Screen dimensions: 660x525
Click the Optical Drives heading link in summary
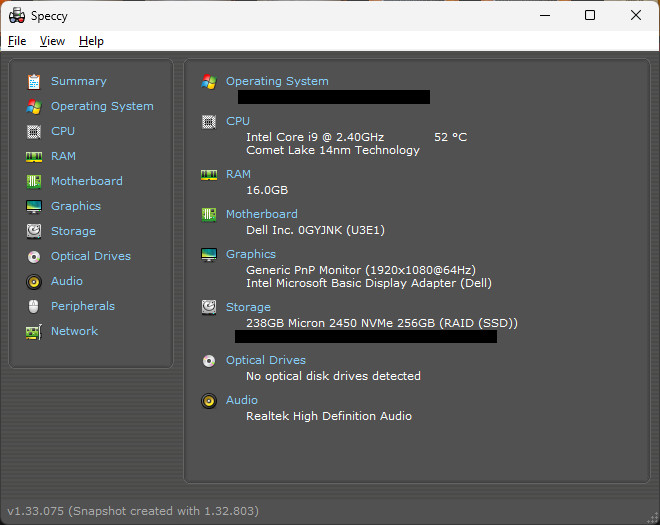coord(266,360)
